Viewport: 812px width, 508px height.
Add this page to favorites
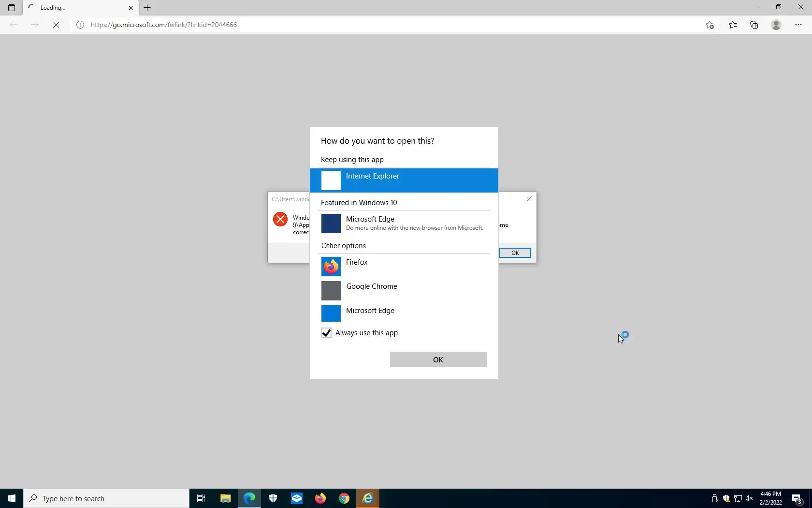[710, 25]
